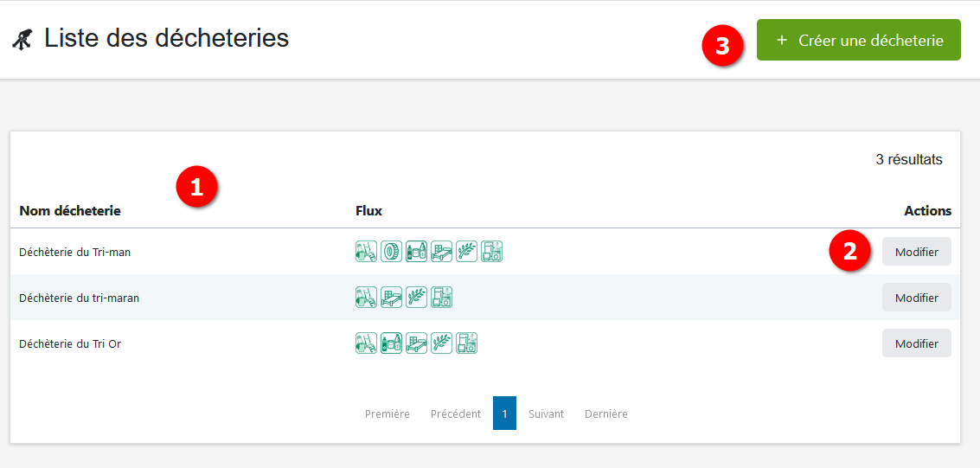
Task: Click the tire flux icon for Tri-man
Action: point(391,252)
